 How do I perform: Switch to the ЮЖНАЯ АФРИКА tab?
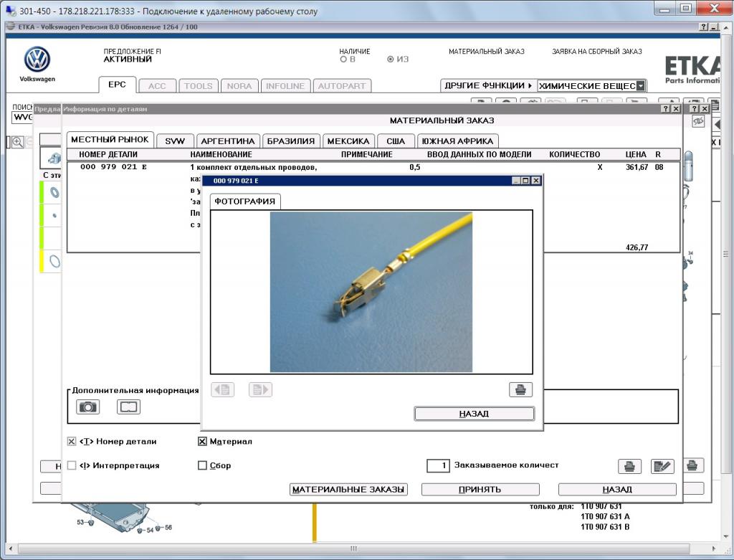[457, 141]
